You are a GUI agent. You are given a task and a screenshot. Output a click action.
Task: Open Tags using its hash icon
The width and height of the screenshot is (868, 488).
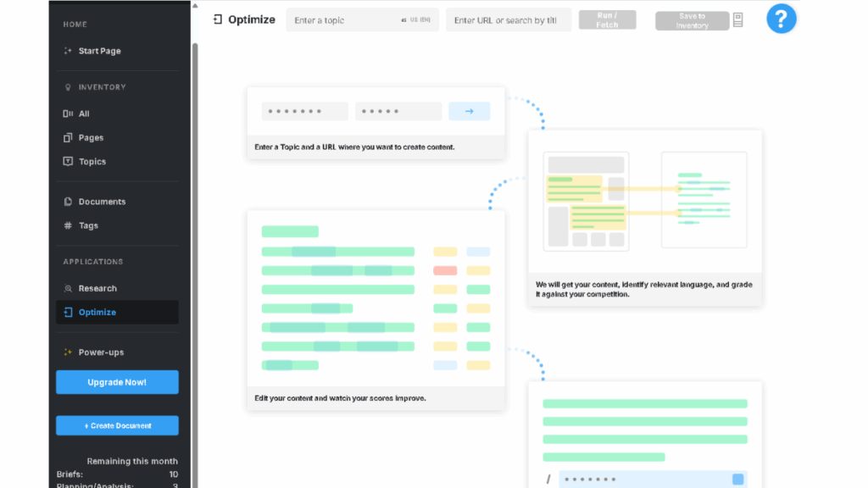click(70, 225)
